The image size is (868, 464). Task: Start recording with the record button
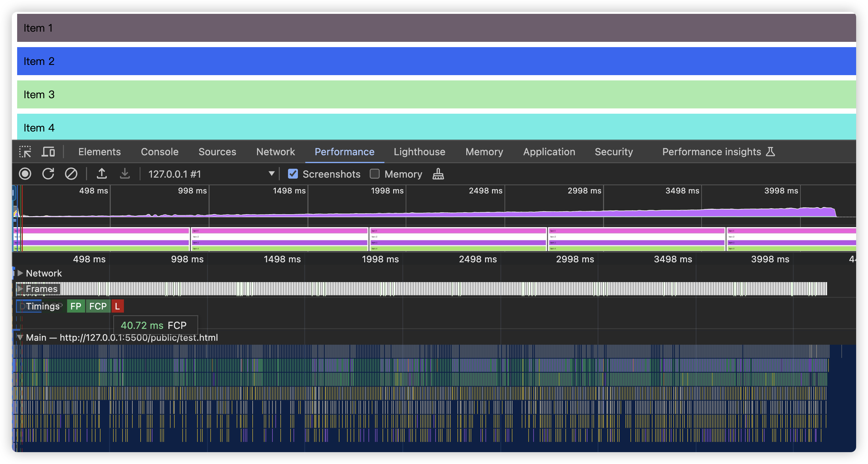tap(25, 174)
